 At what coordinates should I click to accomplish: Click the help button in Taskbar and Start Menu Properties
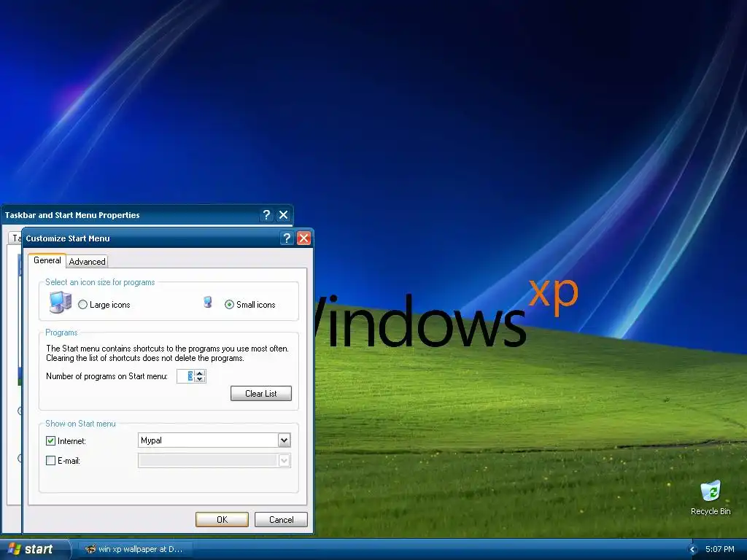click(266, 215)
